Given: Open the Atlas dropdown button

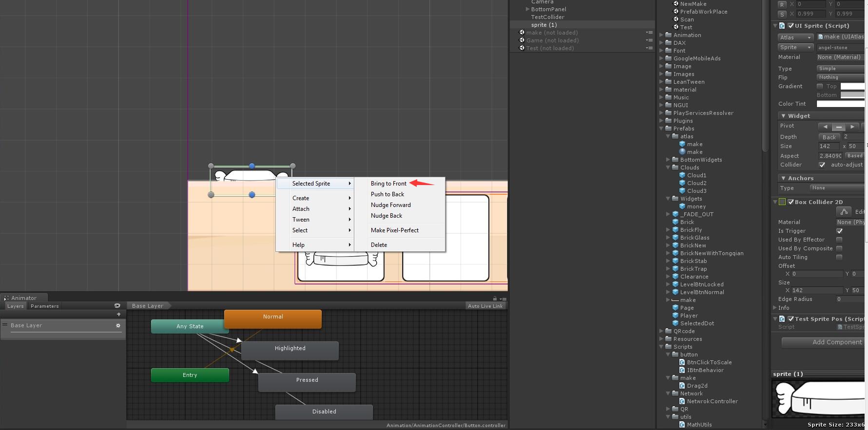Looking at the screenshot, I should (x=795, y=37).
